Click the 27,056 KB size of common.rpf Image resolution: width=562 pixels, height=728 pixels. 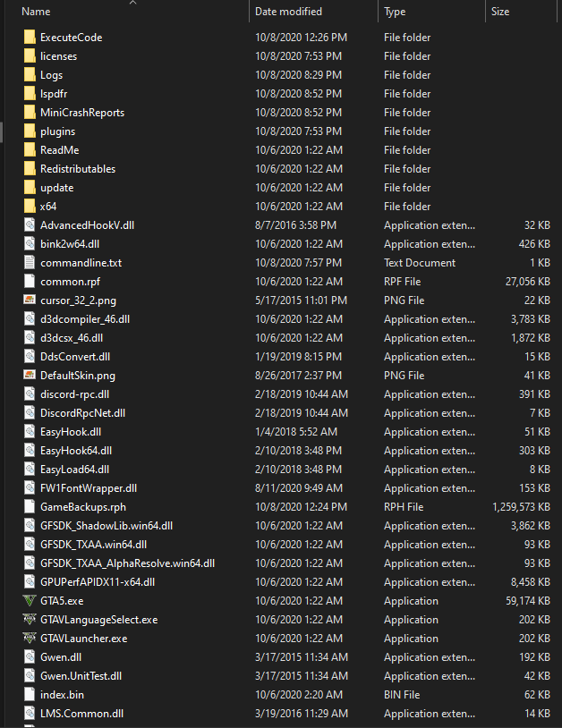point(528,282)
